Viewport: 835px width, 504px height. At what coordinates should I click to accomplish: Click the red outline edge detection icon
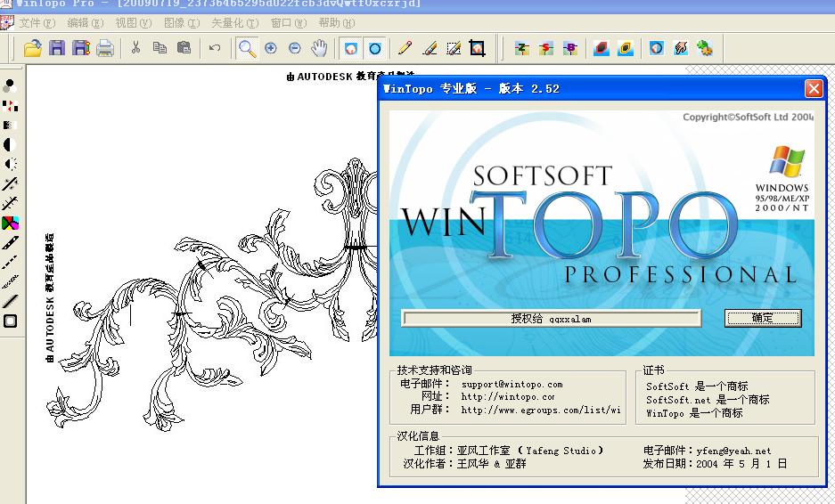pyautogui.click(x=602, y=48)
